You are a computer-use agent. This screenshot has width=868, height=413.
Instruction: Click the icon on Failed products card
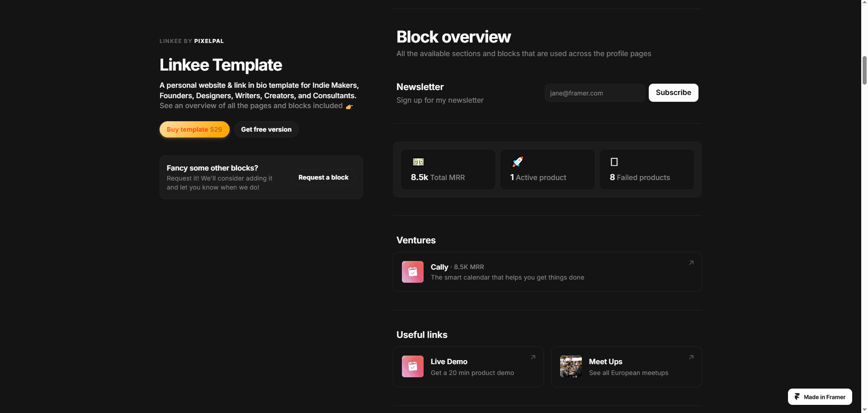point(614,162)
